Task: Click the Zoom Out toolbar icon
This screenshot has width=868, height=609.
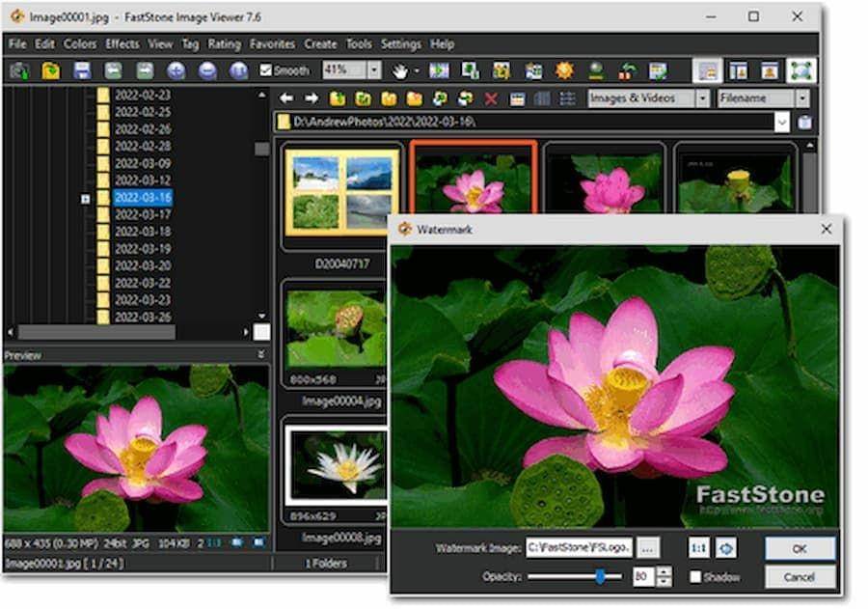Action: point(207,70)
